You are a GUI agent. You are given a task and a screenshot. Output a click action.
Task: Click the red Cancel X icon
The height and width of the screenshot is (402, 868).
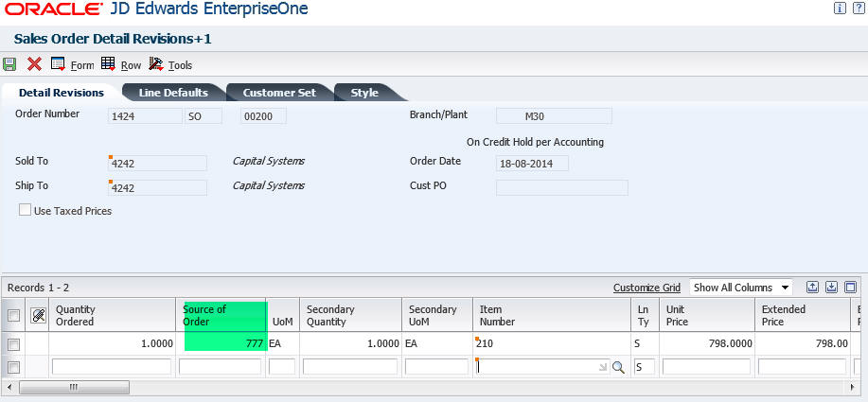pos(34,64)
